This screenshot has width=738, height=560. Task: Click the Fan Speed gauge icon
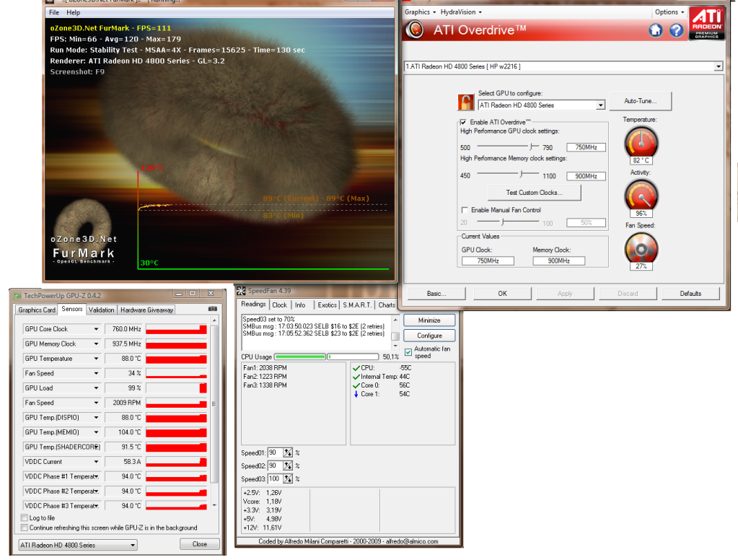(x=641, y=248)
